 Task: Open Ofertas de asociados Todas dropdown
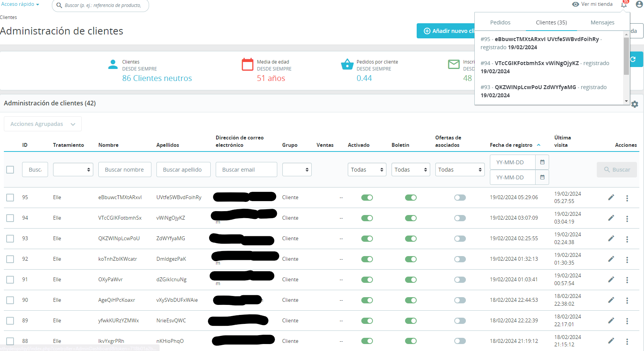pyautogui.click(x=460, y=170)
